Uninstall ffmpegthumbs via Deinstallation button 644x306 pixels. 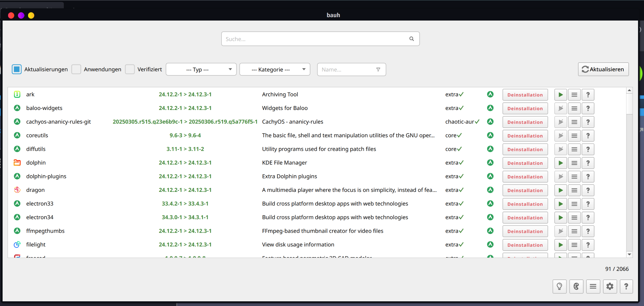(x=525, y=231)
